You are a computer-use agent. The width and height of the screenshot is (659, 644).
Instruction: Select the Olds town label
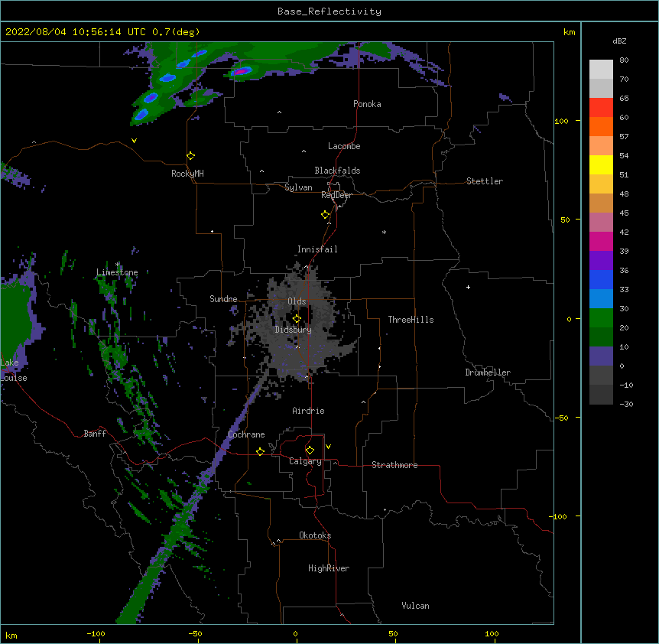click(297, 301)
